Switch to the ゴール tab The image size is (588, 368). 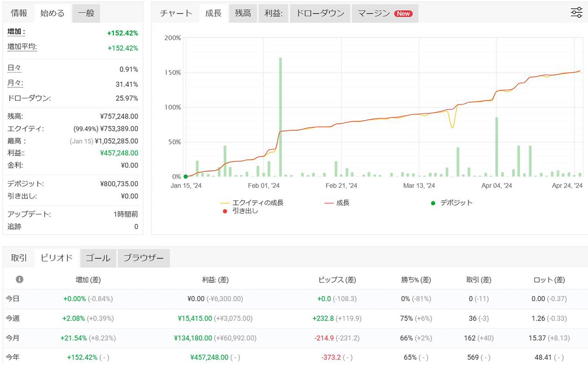[98, 258]
